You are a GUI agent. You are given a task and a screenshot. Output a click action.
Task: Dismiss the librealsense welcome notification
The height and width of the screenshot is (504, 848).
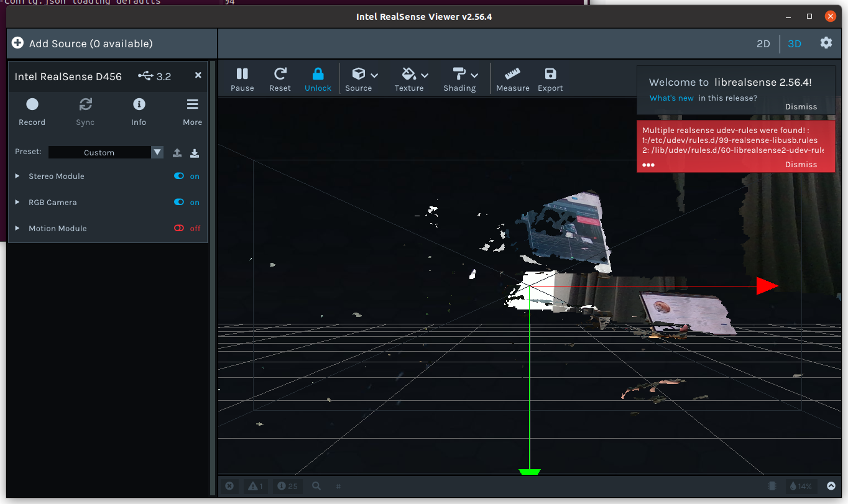point(801,106)
